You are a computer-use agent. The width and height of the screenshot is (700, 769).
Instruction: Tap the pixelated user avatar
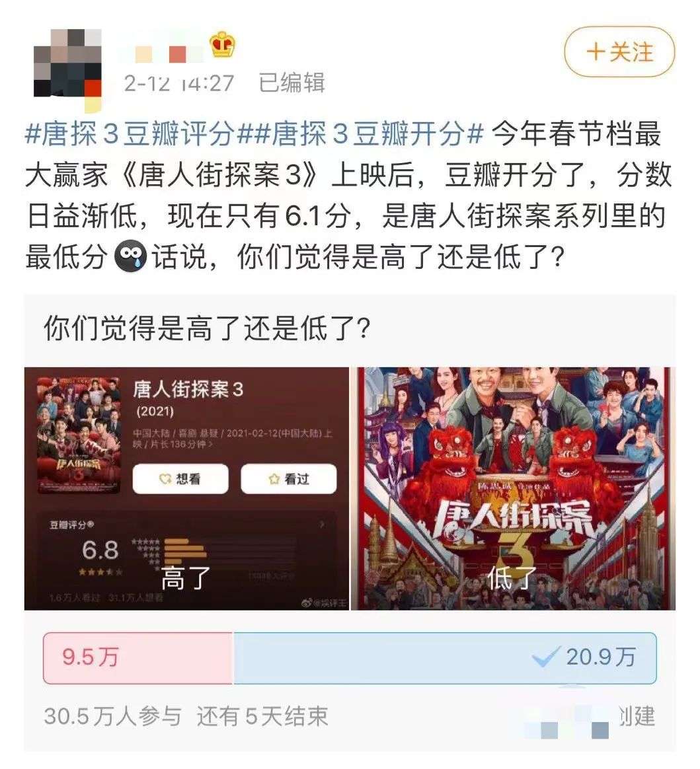67,64
